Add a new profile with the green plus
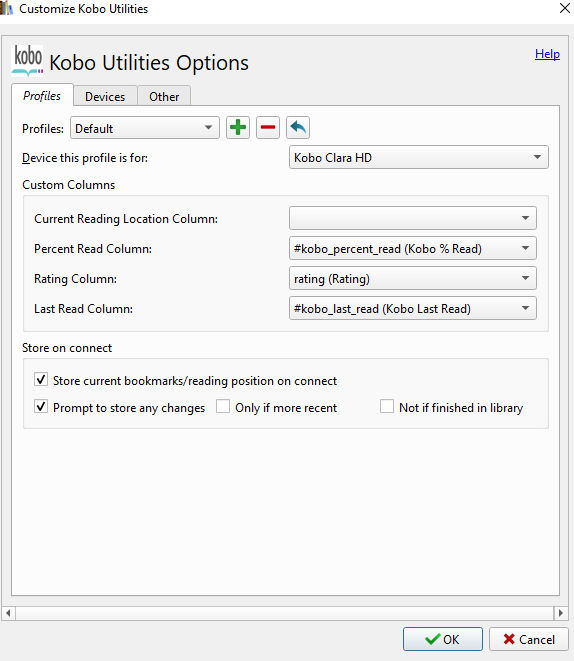 coord(238,128)
